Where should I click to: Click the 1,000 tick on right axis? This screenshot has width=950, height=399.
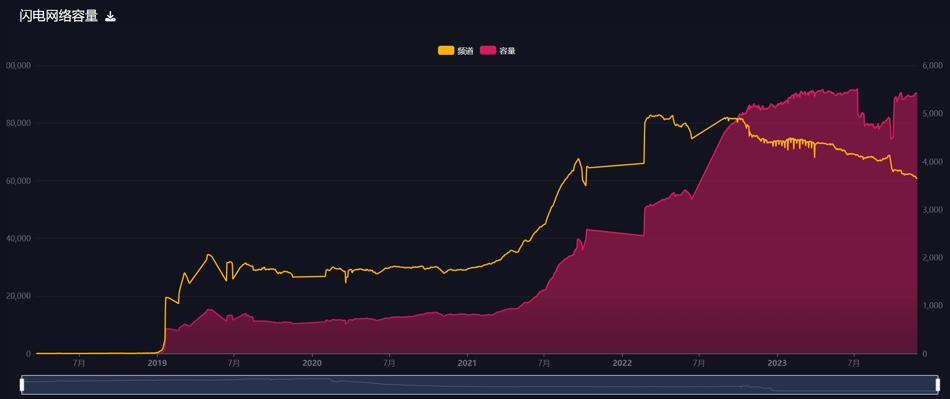pyautogui.click(x=932, y=306)
